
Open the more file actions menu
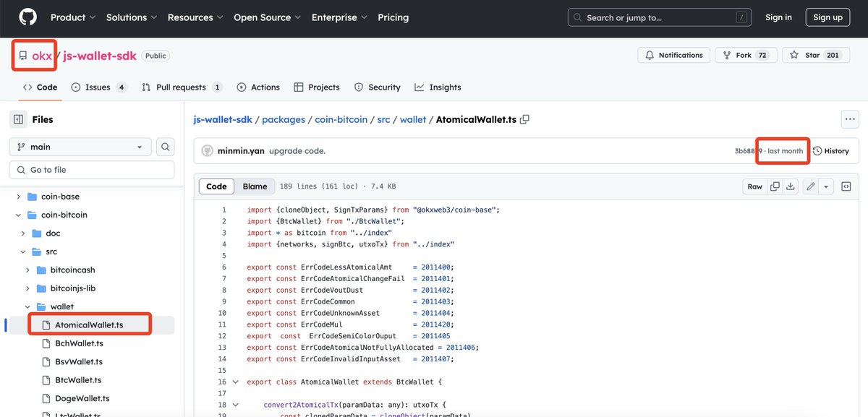[x=850, y=119]
